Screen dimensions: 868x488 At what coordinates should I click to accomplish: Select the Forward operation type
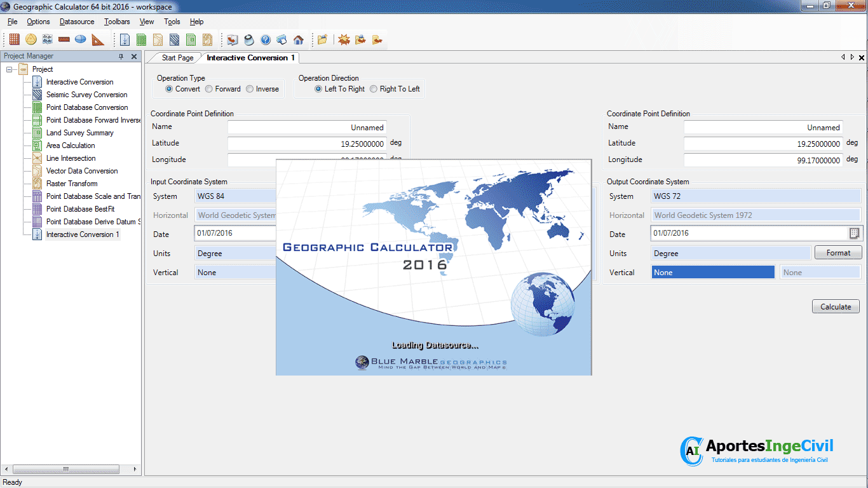(x=209, y=89)
